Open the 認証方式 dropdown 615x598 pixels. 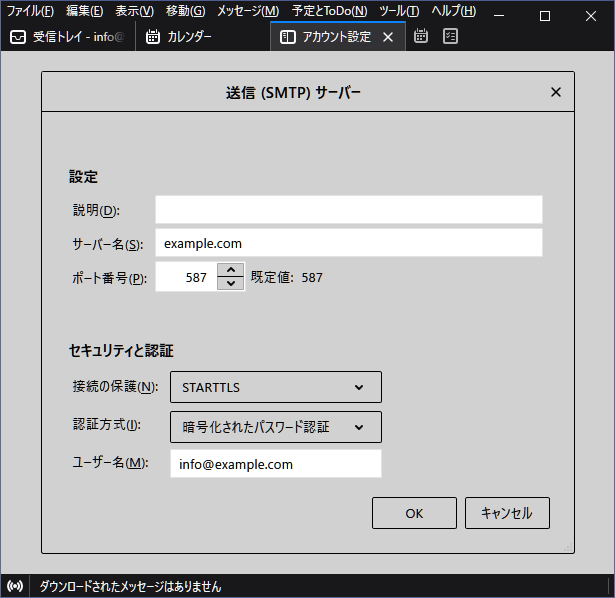(275, 427)
